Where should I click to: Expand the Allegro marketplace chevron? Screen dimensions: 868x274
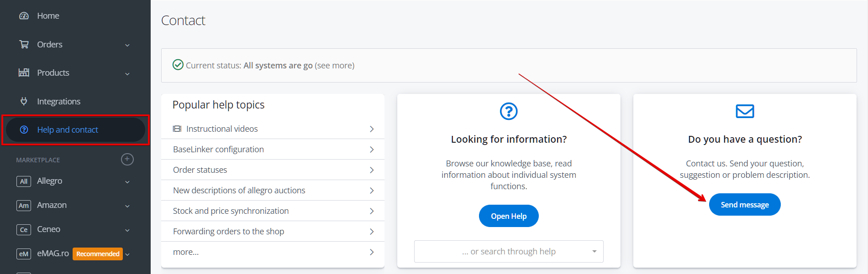(127, 182)
